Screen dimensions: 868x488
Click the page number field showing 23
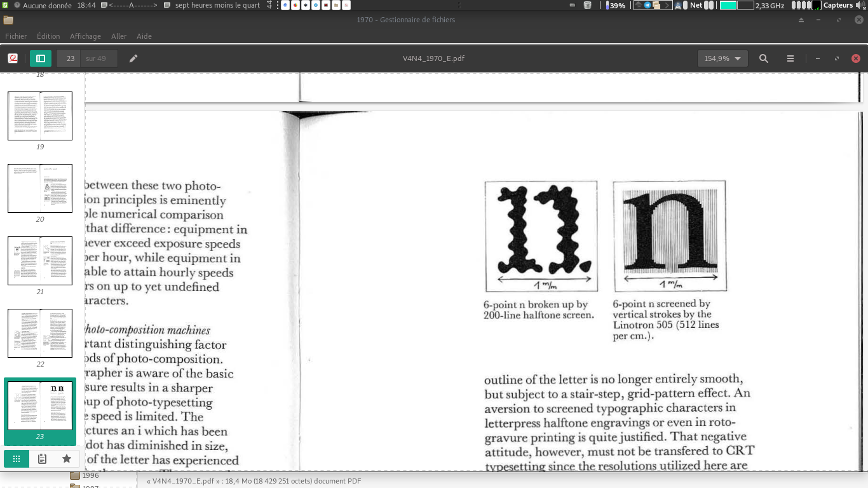coord(70,58)
